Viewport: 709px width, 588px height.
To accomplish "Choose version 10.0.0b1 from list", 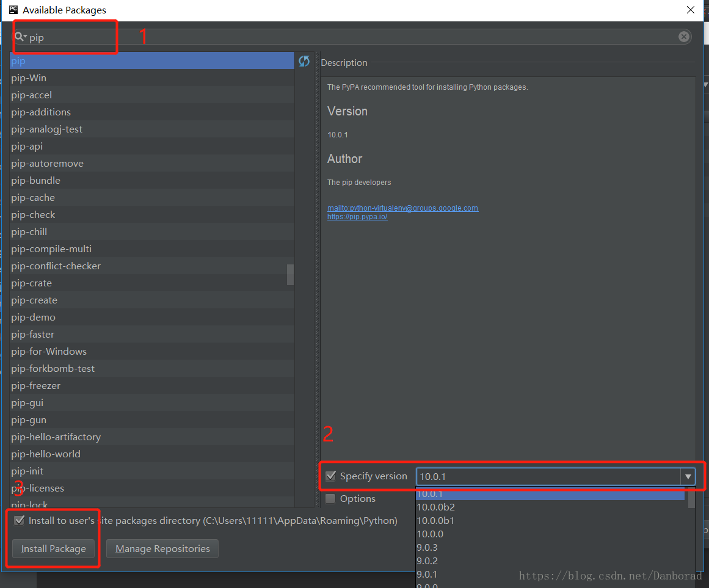I will point(550,521).
